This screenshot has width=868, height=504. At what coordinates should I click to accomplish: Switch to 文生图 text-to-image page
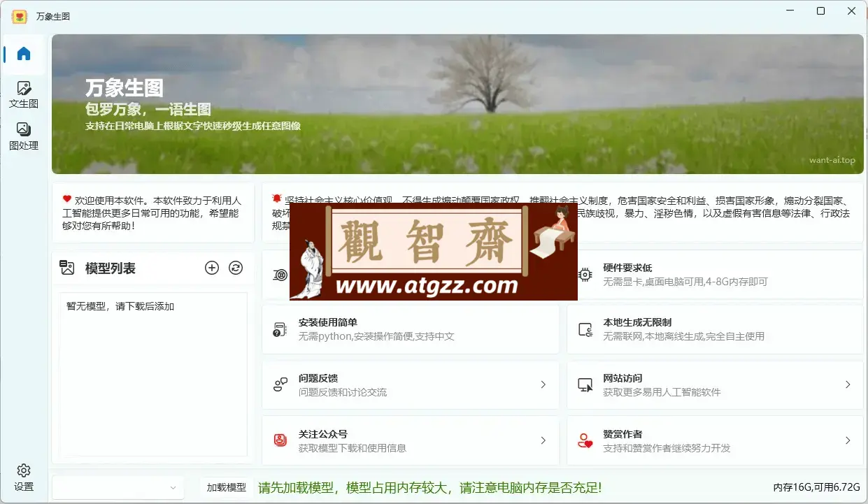click(24, 95)
